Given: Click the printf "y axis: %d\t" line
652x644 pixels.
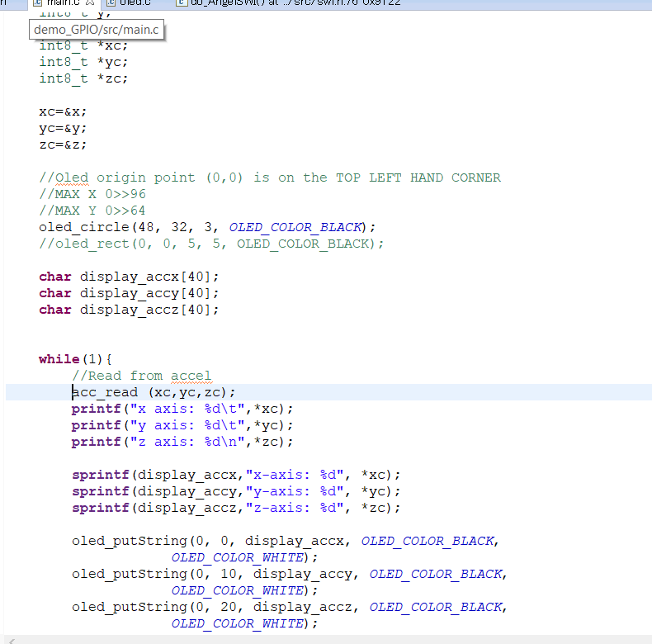Looking at the screenshot, I should click(182, 425).
